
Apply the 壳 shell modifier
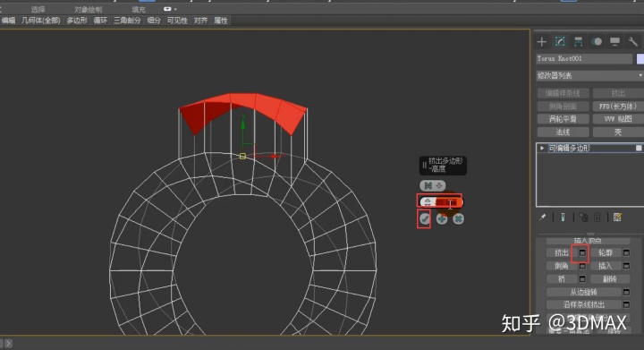[618, 132]
